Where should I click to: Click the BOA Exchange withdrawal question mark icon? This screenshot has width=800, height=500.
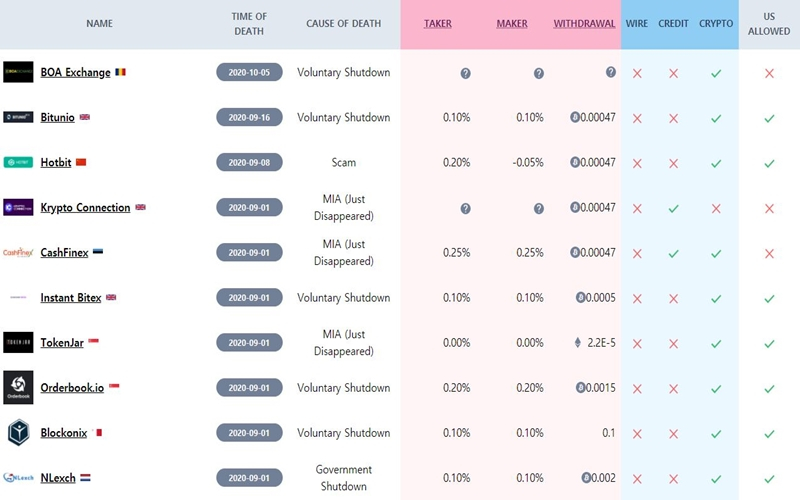610,73
